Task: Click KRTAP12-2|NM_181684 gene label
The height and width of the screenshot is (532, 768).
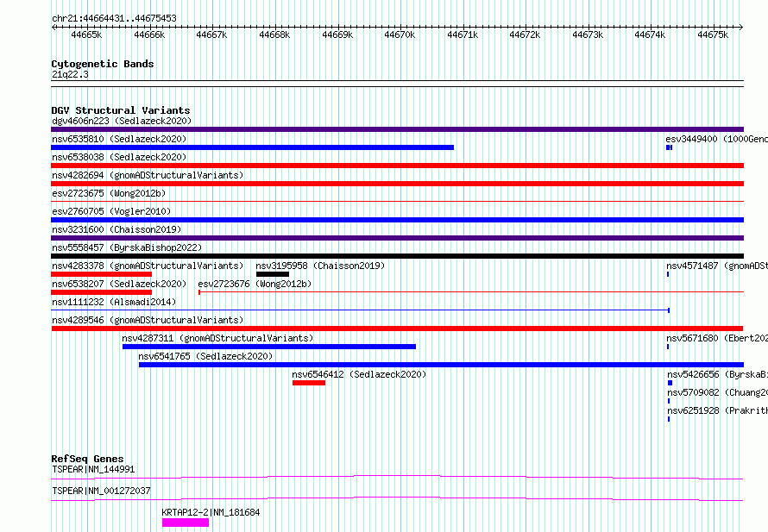Action: (x=211, y=512)
